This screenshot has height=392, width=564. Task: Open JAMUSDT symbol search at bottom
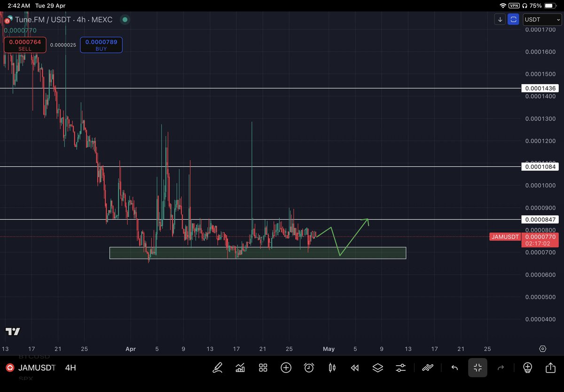(37, 368)
